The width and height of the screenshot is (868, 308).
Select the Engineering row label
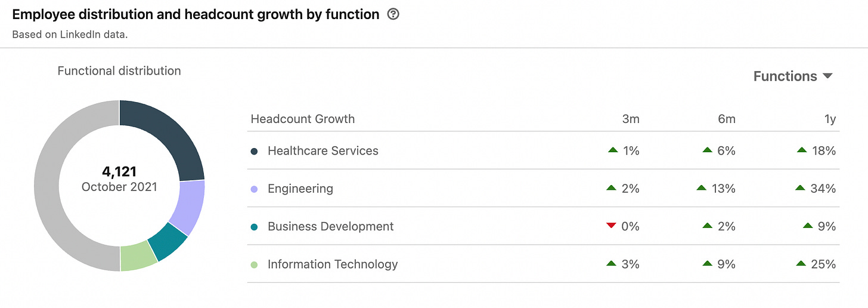pos(300,189)
